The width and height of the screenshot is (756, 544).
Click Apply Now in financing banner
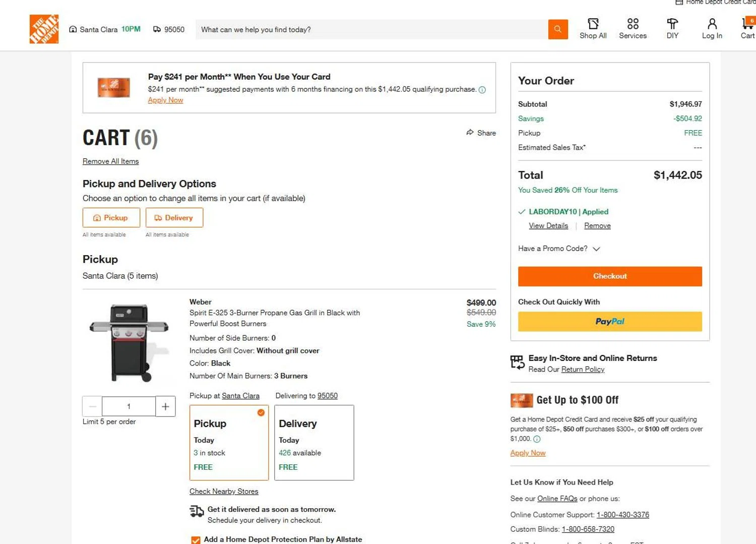click(x=165, y=100)
